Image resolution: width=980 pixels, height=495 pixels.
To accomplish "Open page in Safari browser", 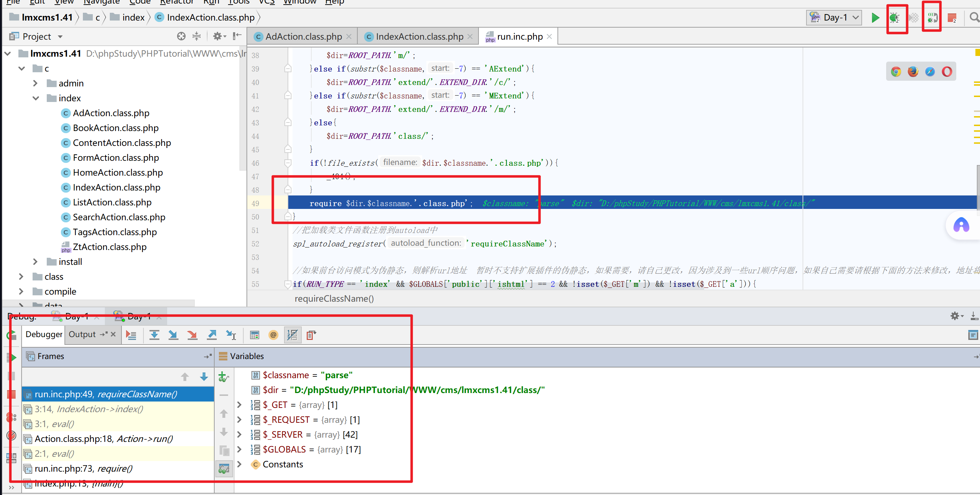I will click(x=930, y=72).
